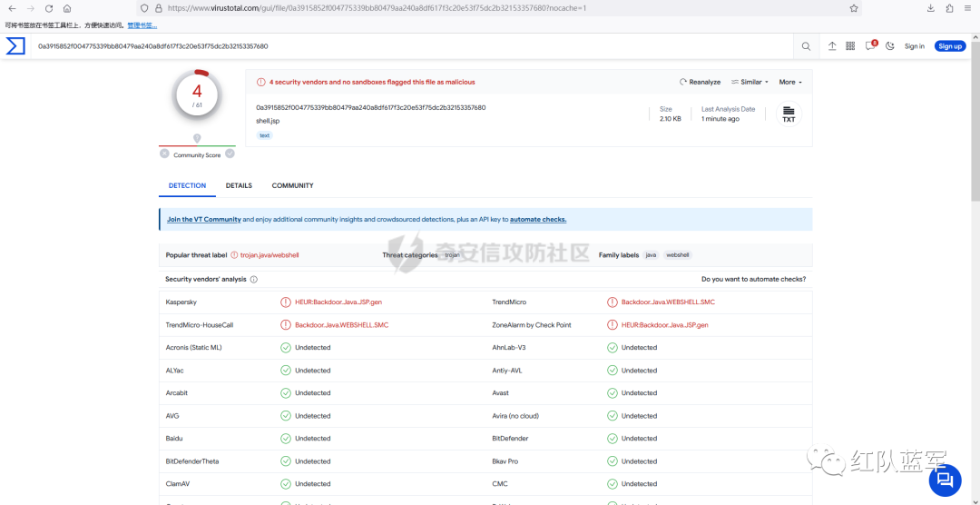Click the community score X vote icon
This screenshot has height=505, width=980.
point(164,153)
